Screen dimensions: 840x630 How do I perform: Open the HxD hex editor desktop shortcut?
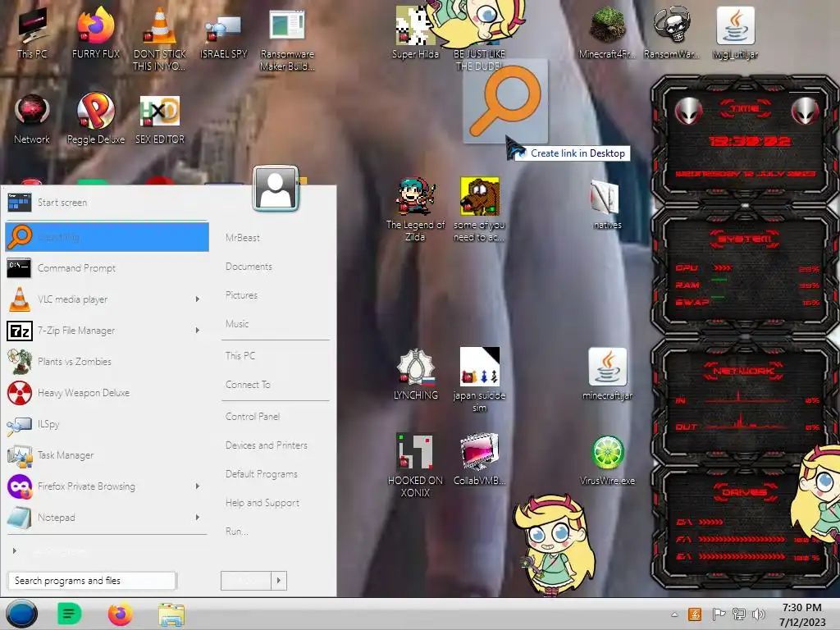160,119
